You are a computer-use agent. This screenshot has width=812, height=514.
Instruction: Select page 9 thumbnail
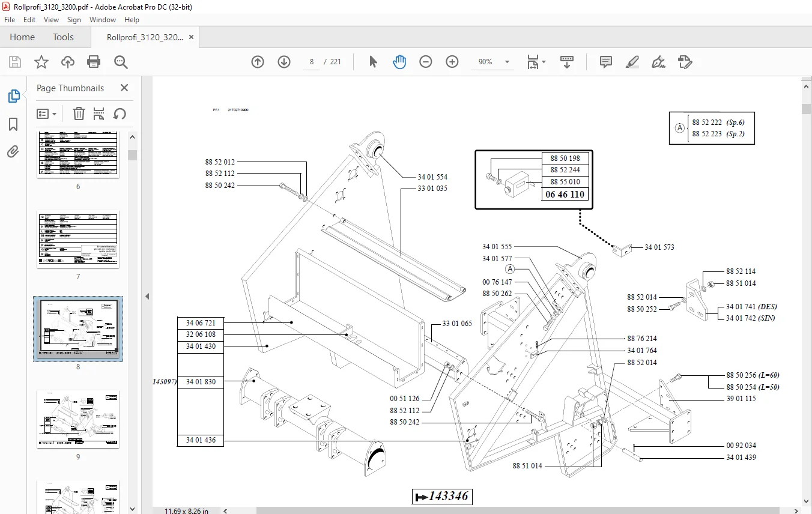click(78, 419)
